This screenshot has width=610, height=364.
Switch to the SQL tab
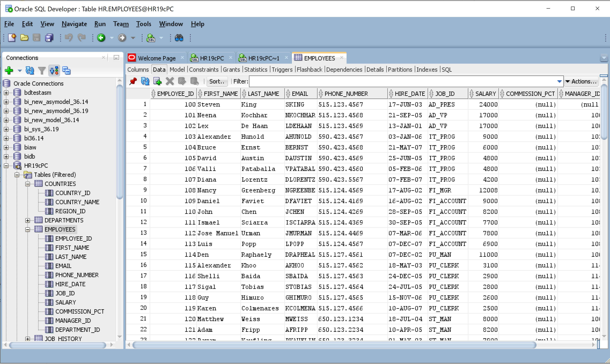[447, 70]
